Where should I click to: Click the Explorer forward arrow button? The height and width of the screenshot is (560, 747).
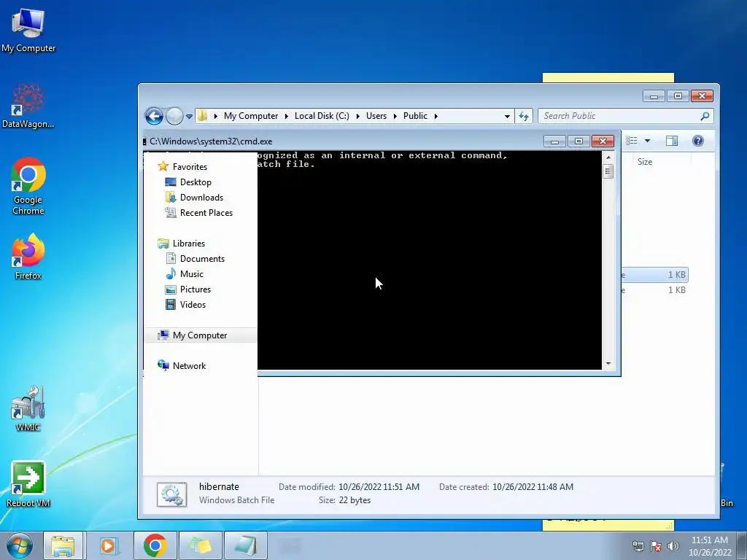click(174, 116)
